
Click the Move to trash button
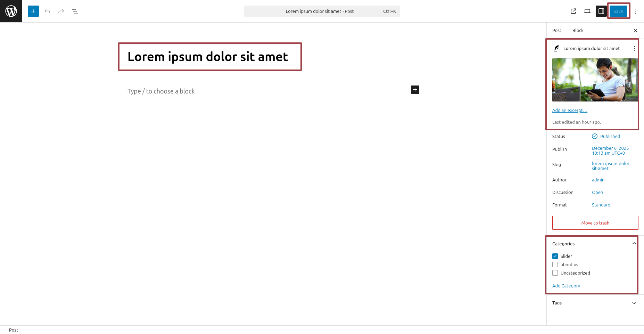click(595, 223)
